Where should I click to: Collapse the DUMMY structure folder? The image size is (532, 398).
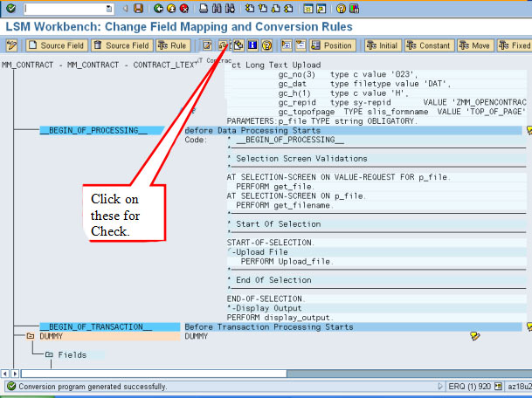click(31, 336)
